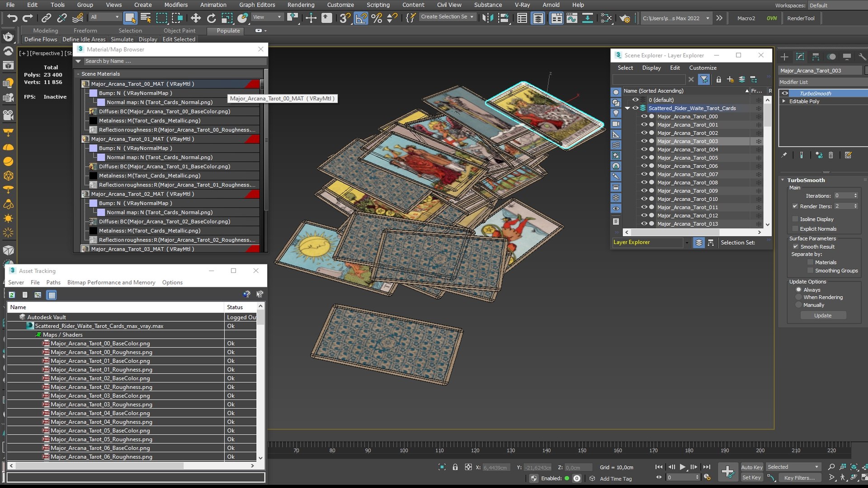Switch Asset Tracking to table view
The height and width of the screenshot is (488, 868).
[x=52, y=295]
